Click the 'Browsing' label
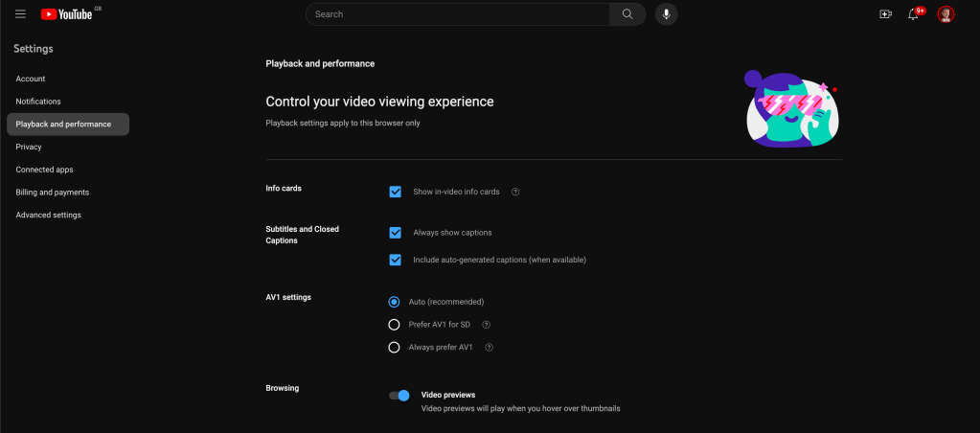The image size is (980, 433). pyautogui.click(x=282, y=388)
